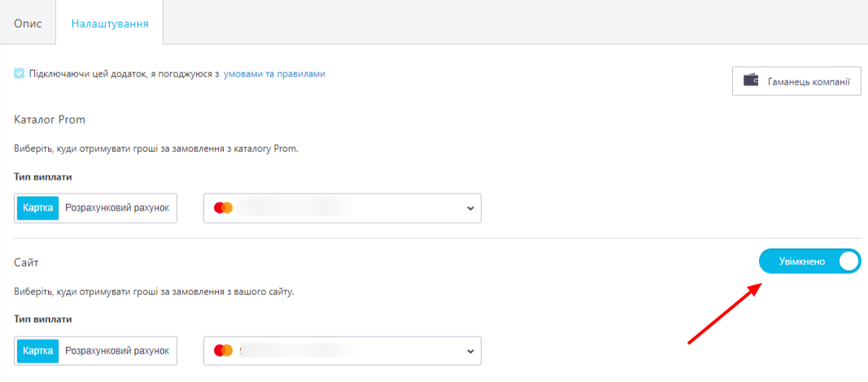
Task: Click the Mastercard logo in Каталог Prom dropdown
Action: 223,208
